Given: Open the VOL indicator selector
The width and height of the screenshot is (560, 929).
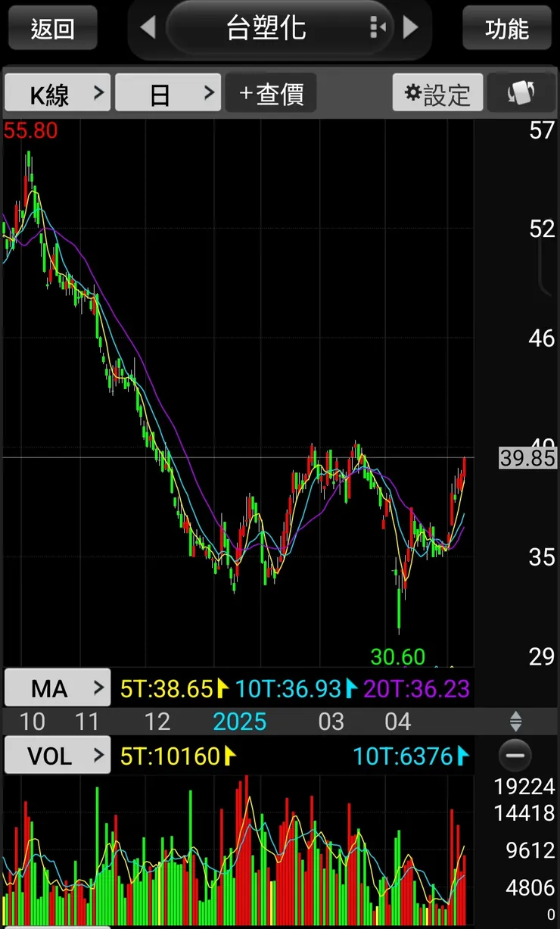Looking at the screenshot, I should [x=58, y=755].
